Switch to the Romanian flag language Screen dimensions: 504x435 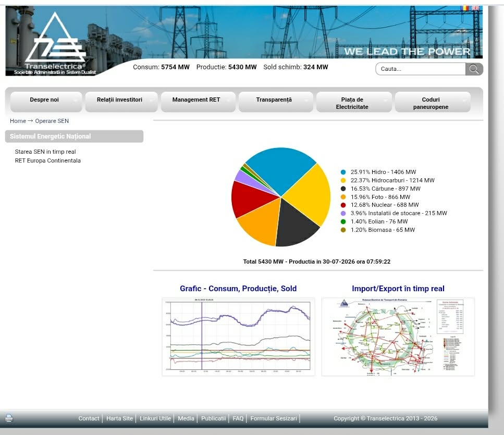[464, 8]
